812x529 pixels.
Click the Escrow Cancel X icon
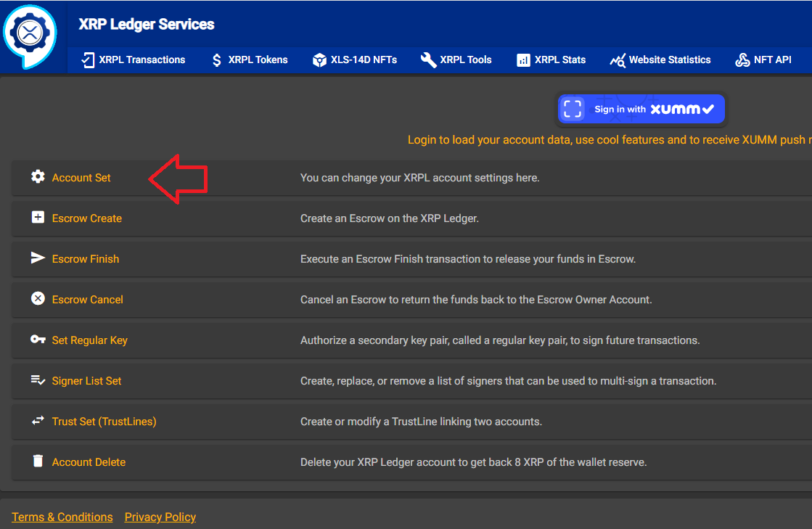(x=38, y=299)
